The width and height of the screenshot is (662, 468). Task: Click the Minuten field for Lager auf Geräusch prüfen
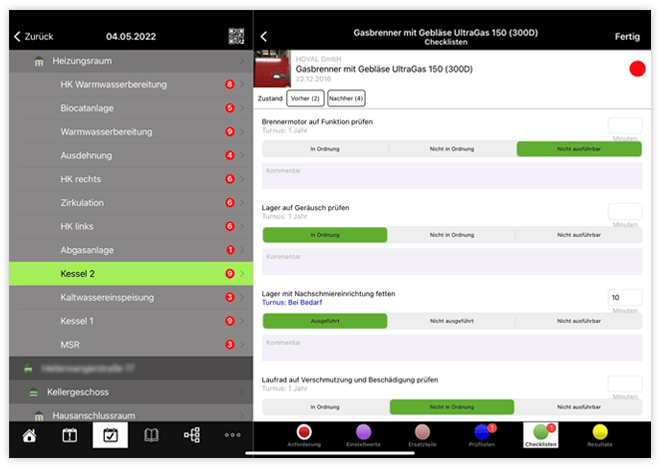[x=625, y=211]
